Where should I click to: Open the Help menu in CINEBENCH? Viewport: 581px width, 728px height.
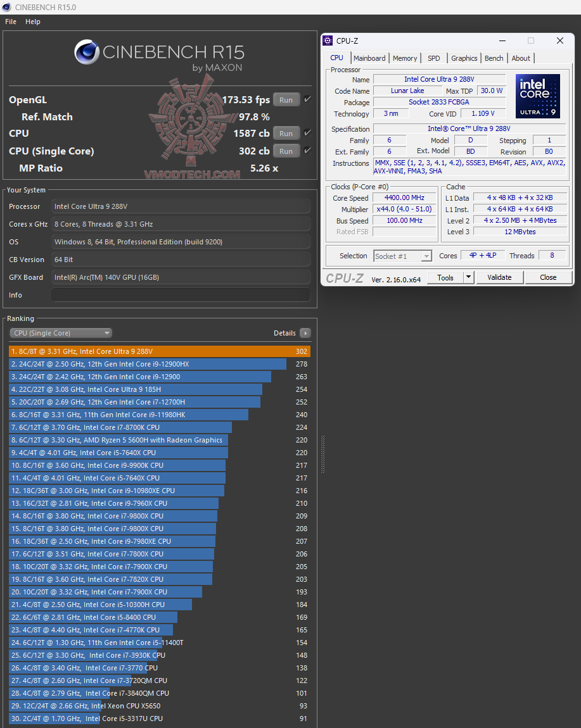click(x=32, y=21)
